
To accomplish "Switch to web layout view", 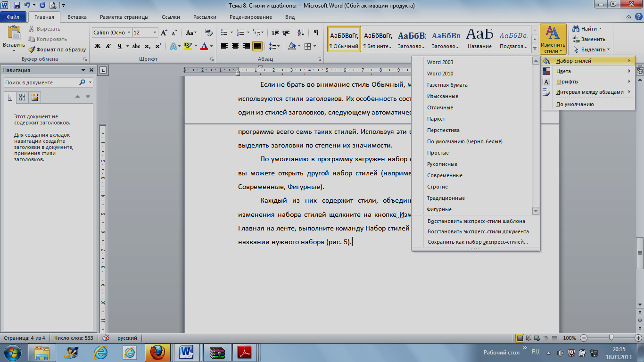I will [x=537, y=338].
